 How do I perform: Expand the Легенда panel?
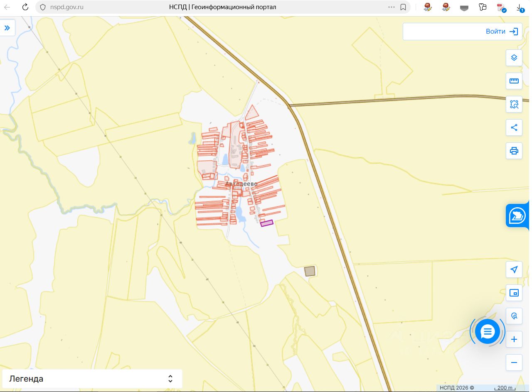pyautogui.click(x=92, y=379)
